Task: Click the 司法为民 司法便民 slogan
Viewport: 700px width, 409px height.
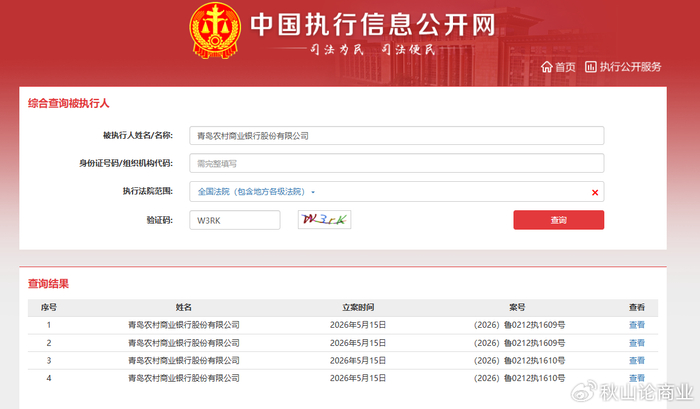Action: [373, 49]
